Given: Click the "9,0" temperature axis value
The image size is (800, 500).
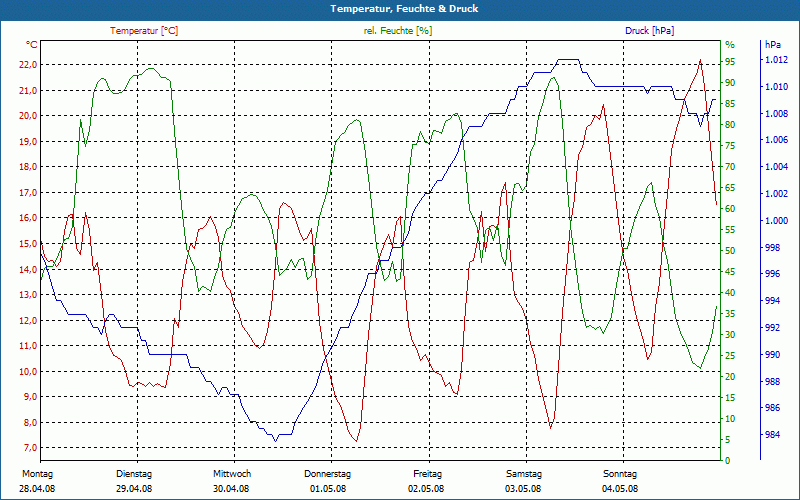Looking at the screenshot, I should tap(31, 397).
